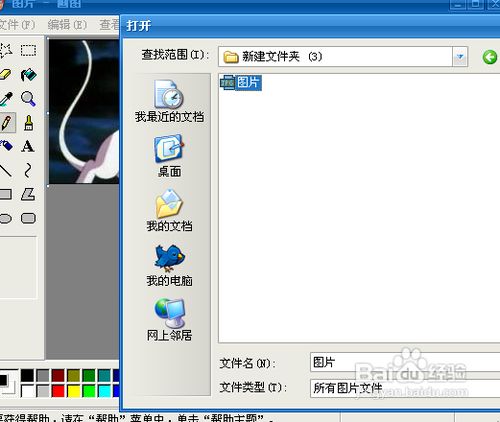The width and height of the screenshot is (500, 422).
Task: Click the green back arrow button
Action: point(489,57)
